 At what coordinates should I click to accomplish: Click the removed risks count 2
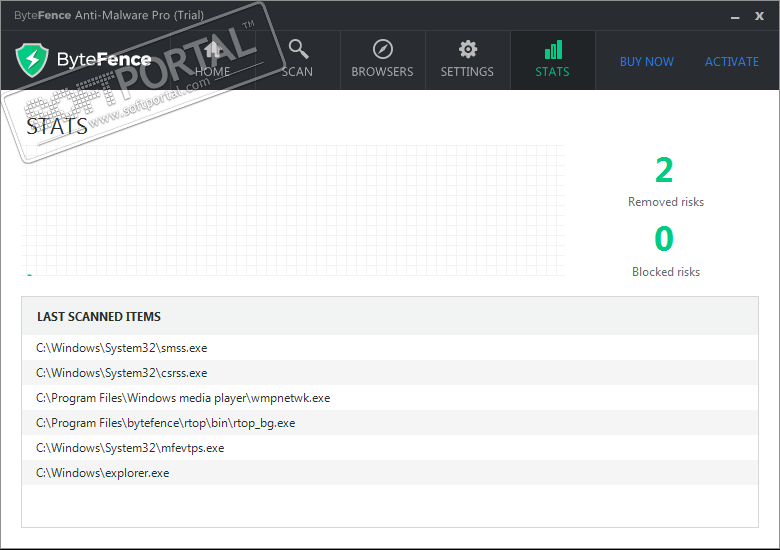(x=664, y=170)
